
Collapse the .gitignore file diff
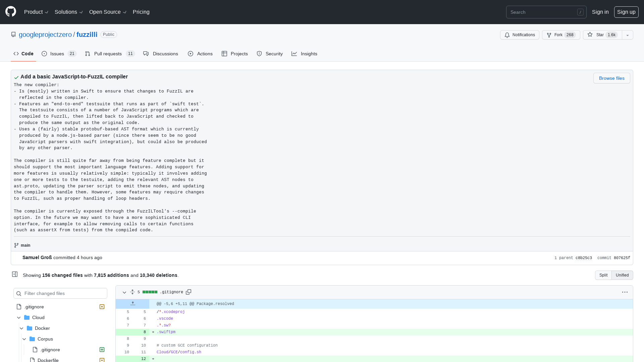(x=124, y=292)
